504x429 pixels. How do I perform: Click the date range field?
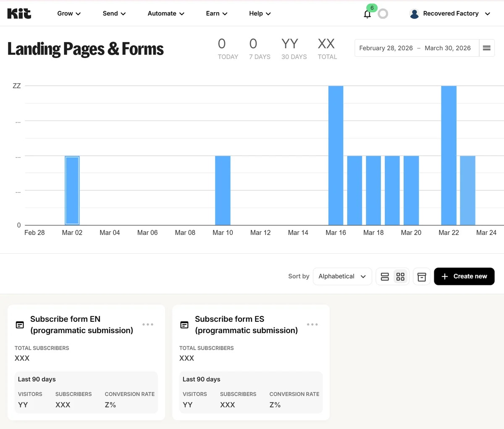[416, 48]
